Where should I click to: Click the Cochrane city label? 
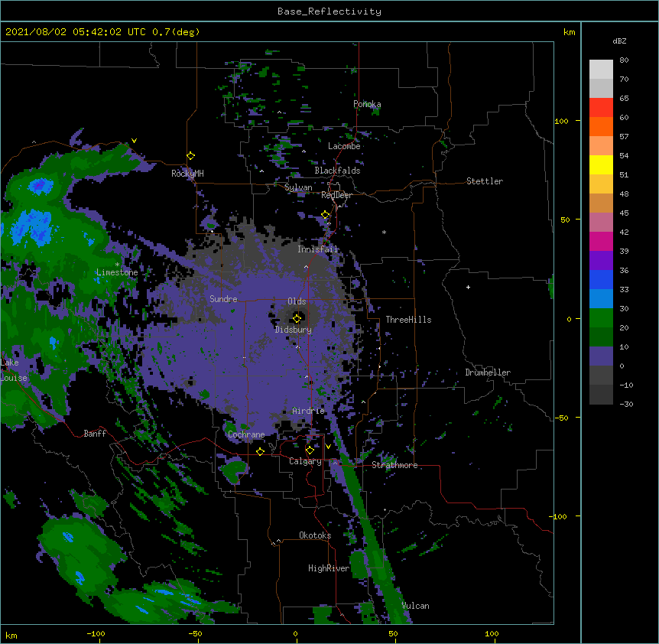point(246,434)
